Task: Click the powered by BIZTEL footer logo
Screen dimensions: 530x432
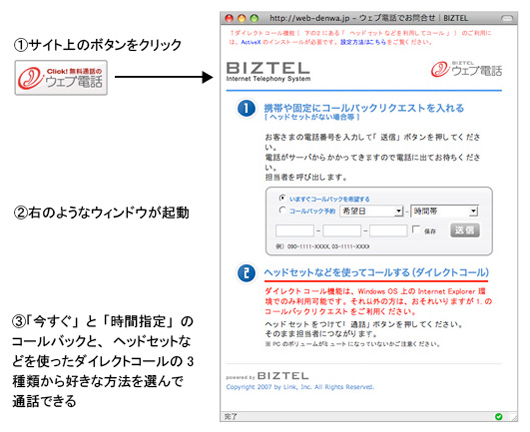Action: (x=267, y=376)
